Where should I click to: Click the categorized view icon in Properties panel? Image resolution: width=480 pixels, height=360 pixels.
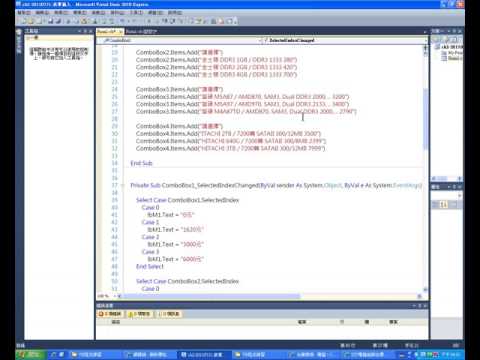[x=436, y=204]
